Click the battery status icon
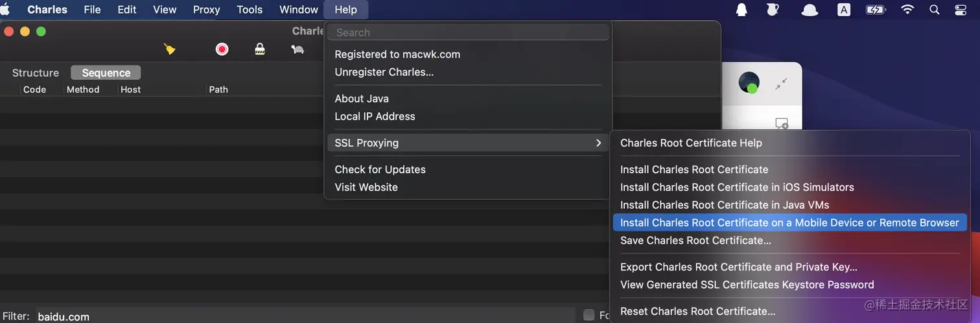The height and width of the screenshot is (323, 980). coord(876,9)
